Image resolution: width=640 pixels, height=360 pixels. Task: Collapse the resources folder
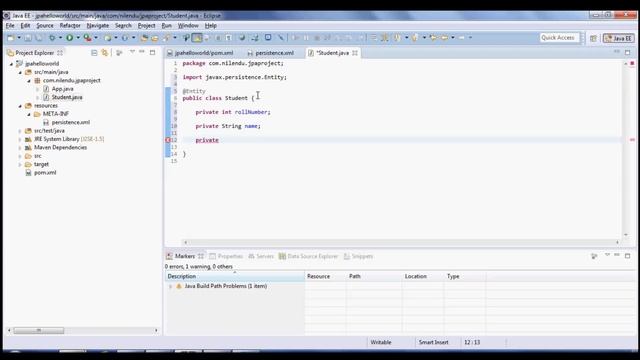coord(20,106)
